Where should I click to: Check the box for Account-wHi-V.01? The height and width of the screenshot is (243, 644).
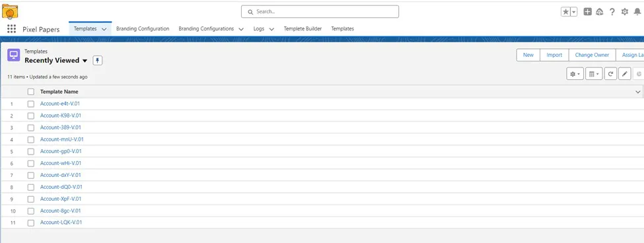click(31, 163)
